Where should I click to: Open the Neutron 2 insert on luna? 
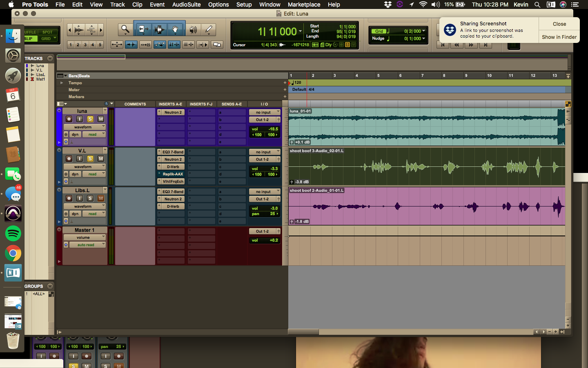[x=173, y=112]
